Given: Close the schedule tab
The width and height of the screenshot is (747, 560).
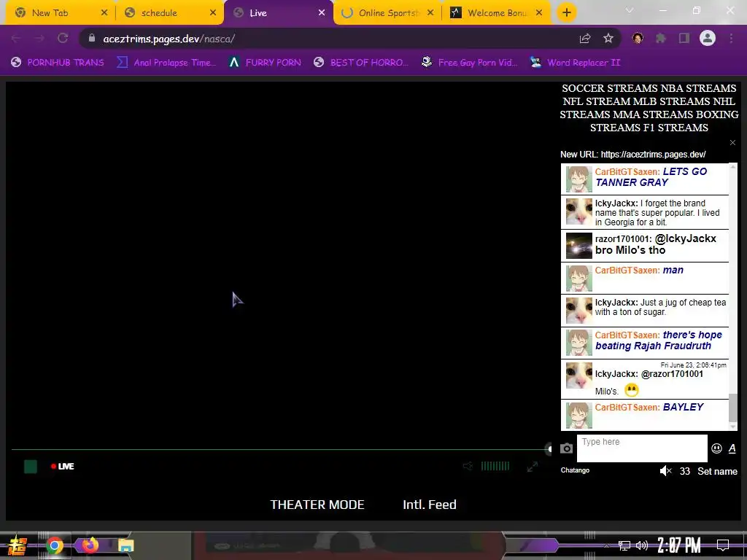Looking at the screenshot, I should 213,13.
